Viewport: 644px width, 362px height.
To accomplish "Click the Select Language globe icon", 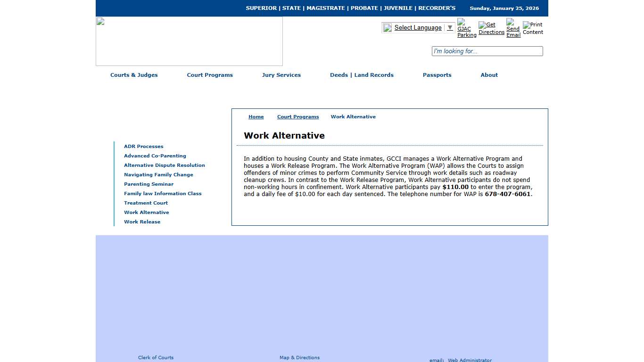I will tap(387, 27).
